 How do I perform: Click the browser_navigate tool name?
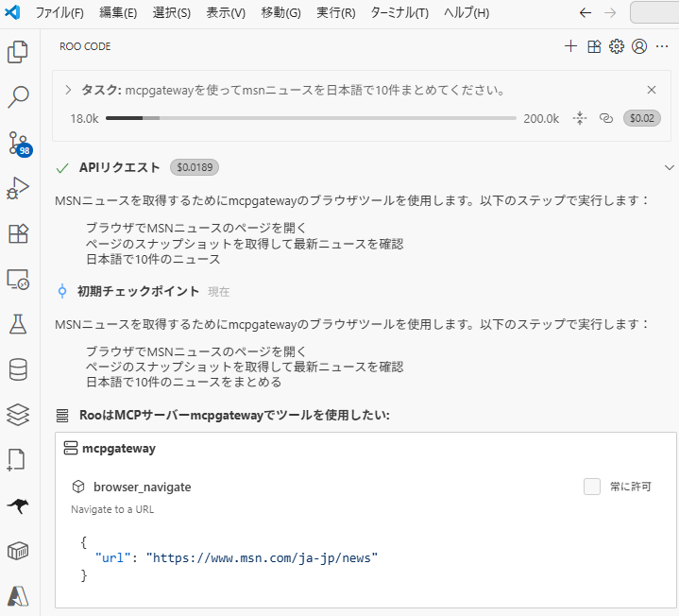point(142,487)
